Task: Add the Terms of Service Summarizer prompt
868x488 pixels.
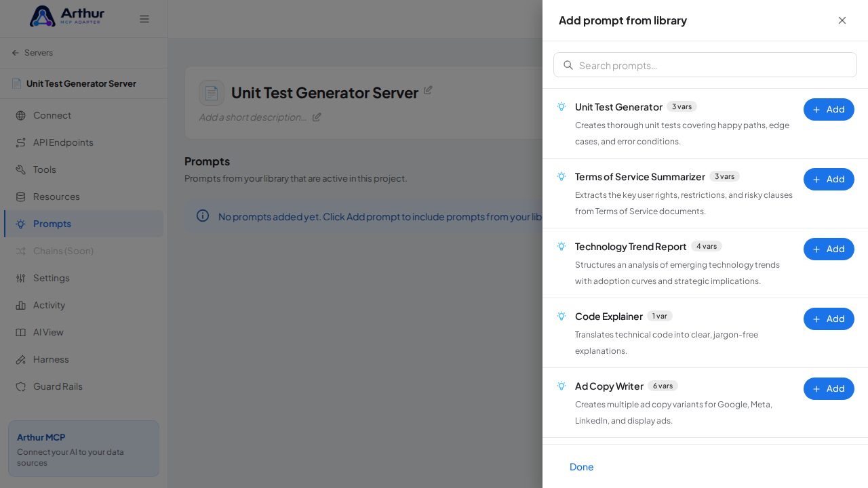Action: 829,179
